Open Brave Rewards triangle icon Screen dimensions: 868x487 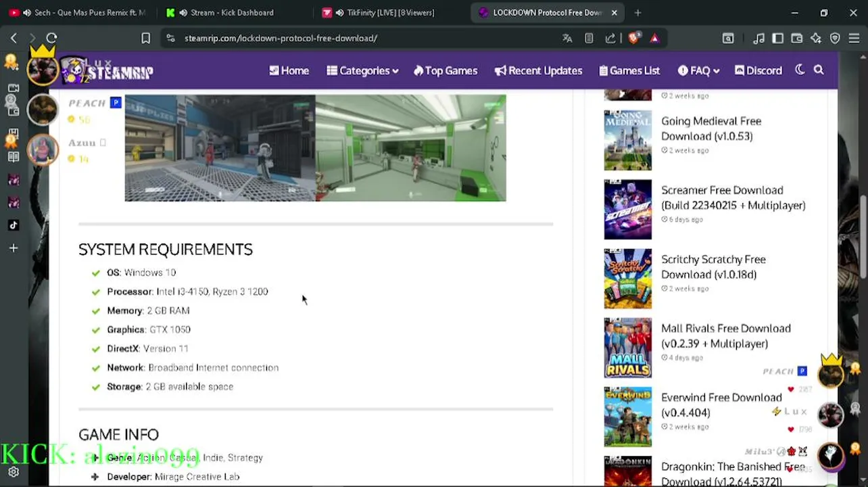654,39
